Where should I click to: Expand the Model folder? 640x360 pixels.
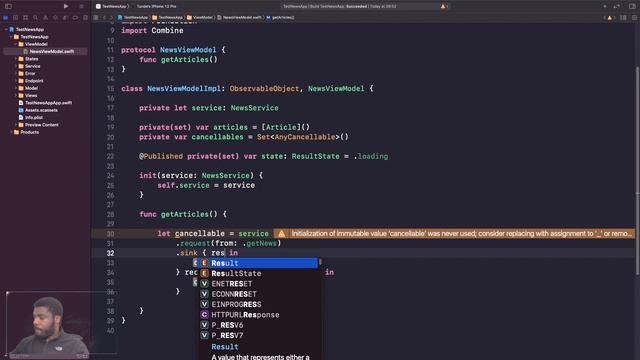click(x=16, y=88)
